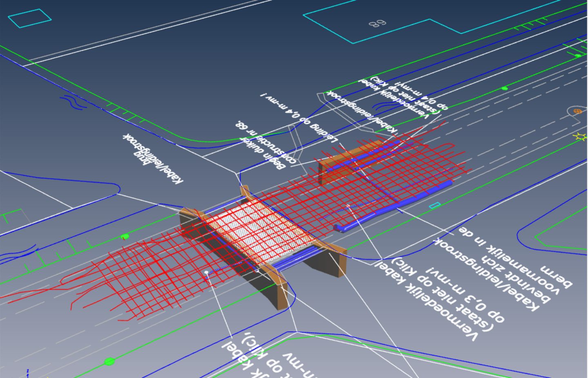
Task: Click the green marker dot at bottom left
Action: tap(109, 361)
